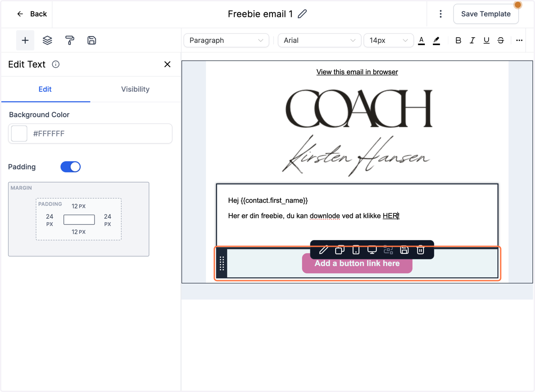The height and width of the screenshot is (392, 535).
Task: Toggle underline formatting
Action: click(x=486, y=41)
